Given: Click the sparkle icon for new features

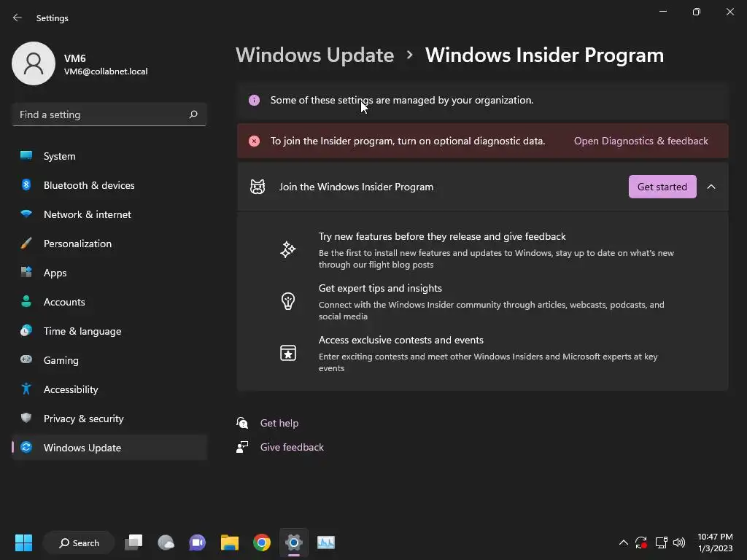Looking at the screenshot, I should (x=288, y=249).
